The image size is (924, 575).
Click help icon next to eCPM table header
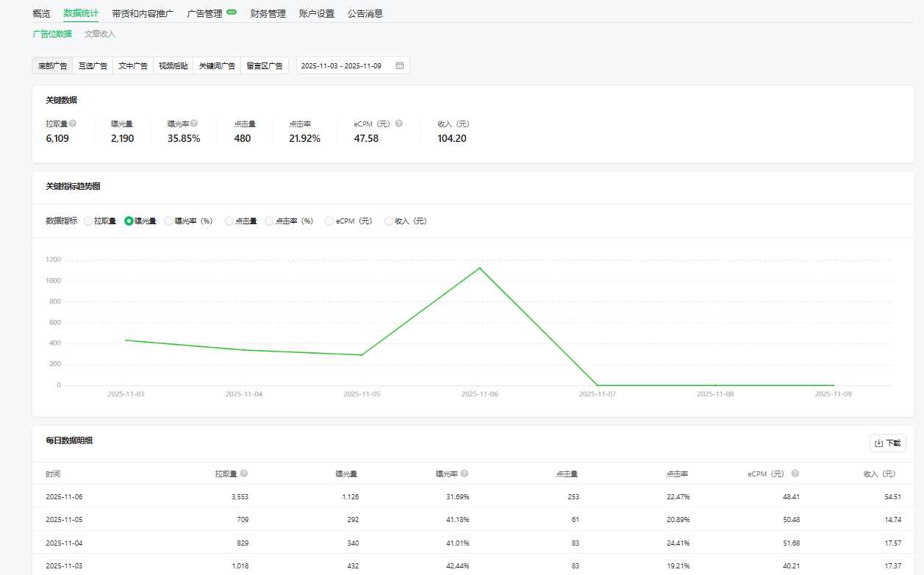point(795,474)
